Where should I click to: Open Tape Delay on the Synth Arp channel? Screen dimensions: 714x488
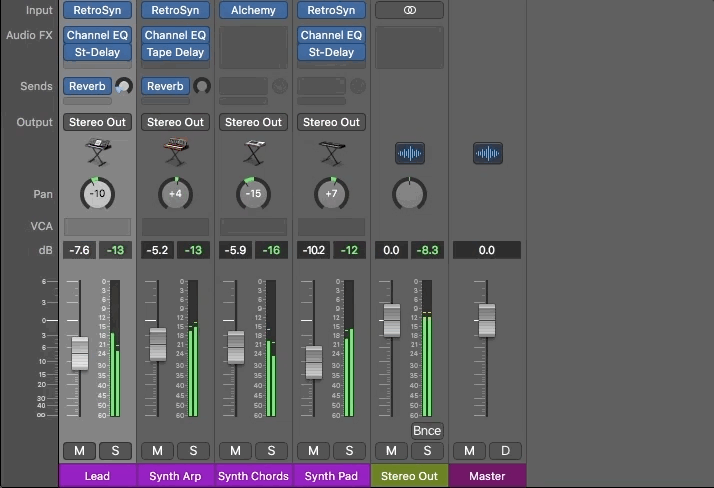click(175, 52)
